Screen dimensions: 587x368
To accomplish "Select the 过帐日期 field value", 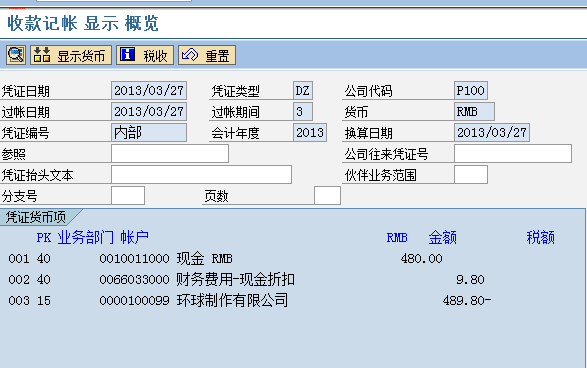I will click(x=149, y=112).
